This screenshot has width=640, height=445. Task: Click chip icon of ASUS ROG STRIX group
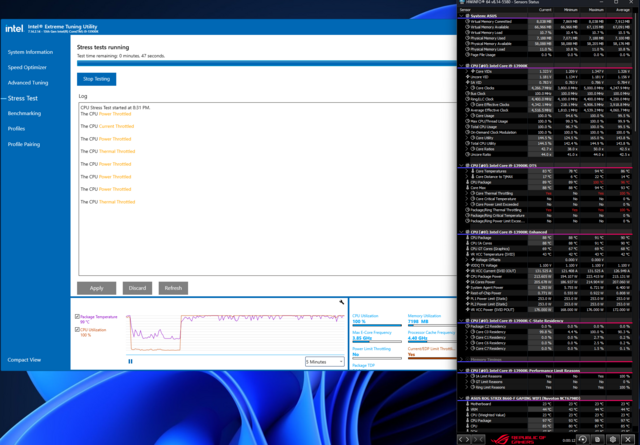pyautogui.click(x=468, y=398)
